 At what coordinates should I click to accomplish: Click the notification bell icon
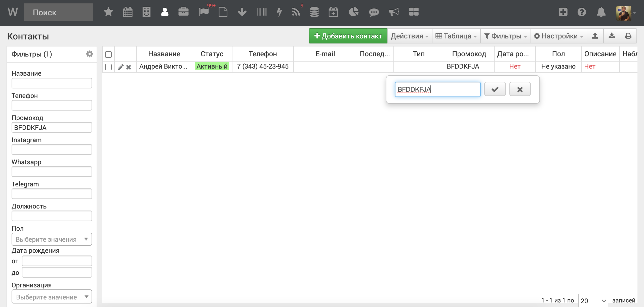tap(601, 12)
